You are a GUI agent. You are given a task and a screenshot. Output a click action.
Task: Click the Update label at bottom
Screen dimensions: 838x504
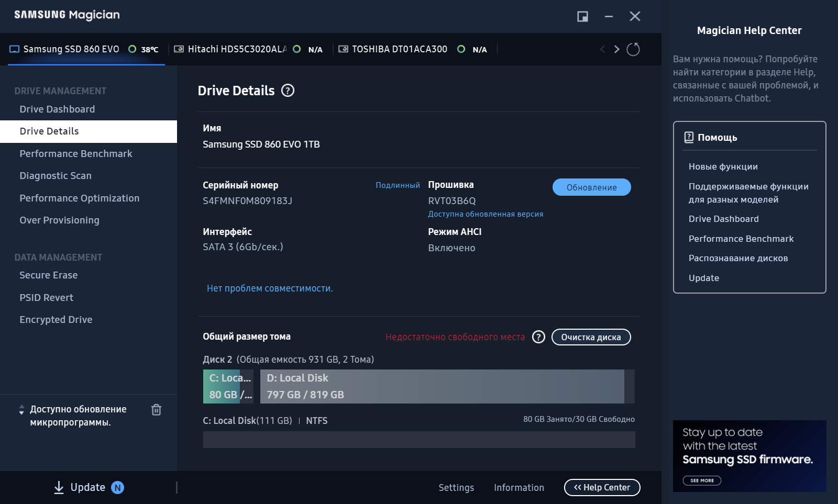tap(88, 488)
